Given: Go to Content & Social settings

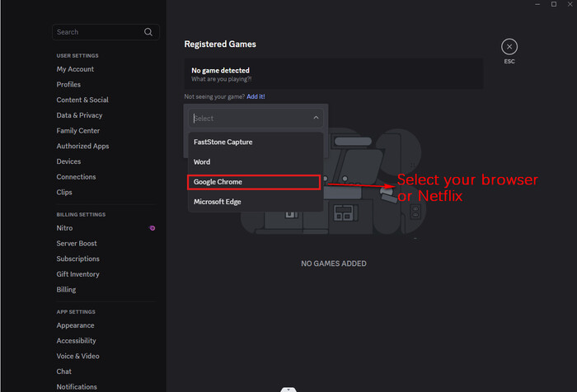Looking at the screenshot, I should coord(82,100).
